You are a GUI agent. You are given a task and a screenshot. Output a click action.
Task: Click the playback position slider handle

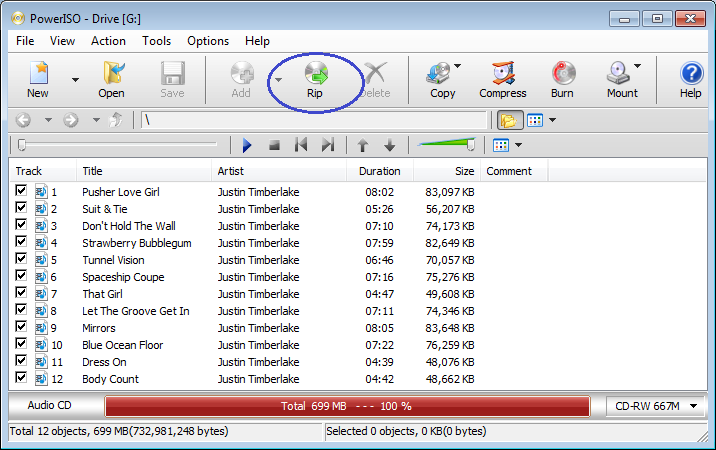tap(21, 145)
